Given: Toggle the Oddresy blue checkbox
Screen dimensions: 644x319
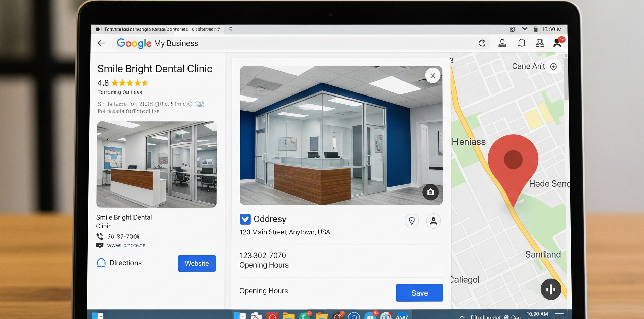Looking at the screenshot, I should coord(245,219).
